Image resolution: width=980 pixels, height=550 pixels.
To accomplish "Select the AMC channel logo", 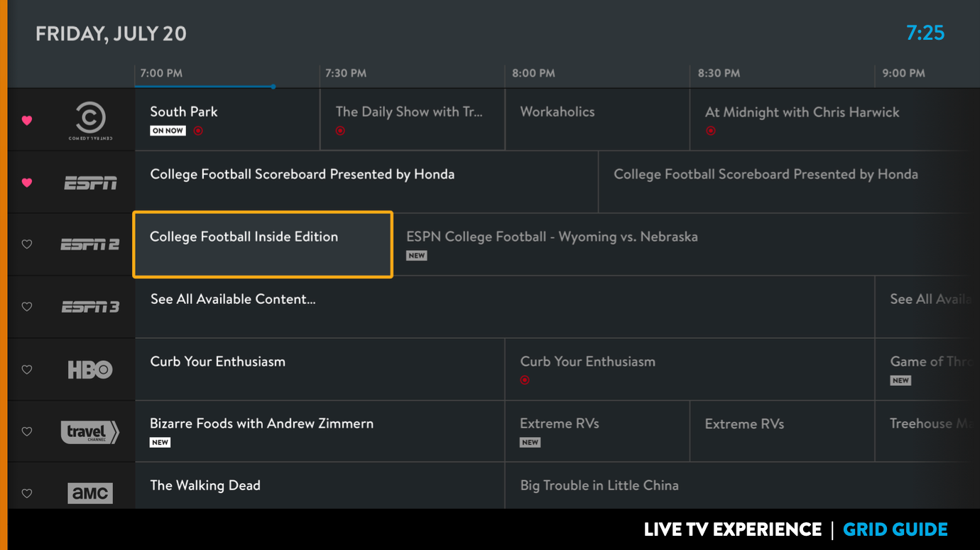I will tap(90, 492).
